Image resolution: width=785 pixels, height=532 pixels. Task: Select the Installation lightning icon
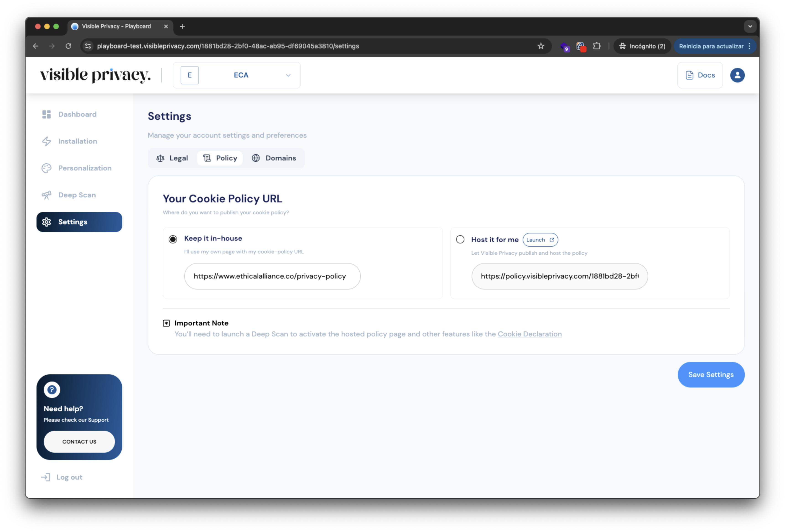click(47, 141)
